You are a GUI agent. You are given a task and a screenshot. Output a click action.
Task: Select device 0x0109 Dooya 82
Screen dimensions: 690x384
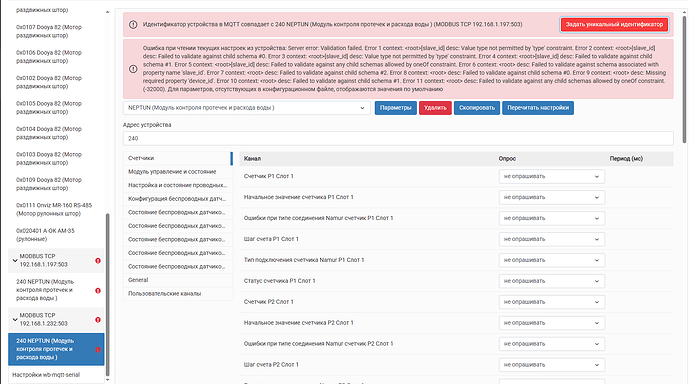click(56, 184)
